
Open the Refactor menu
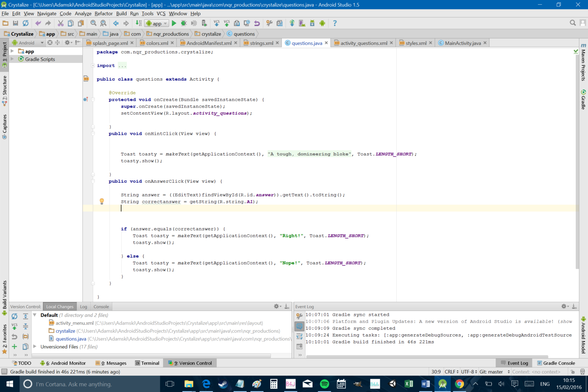tap(104, 13)
